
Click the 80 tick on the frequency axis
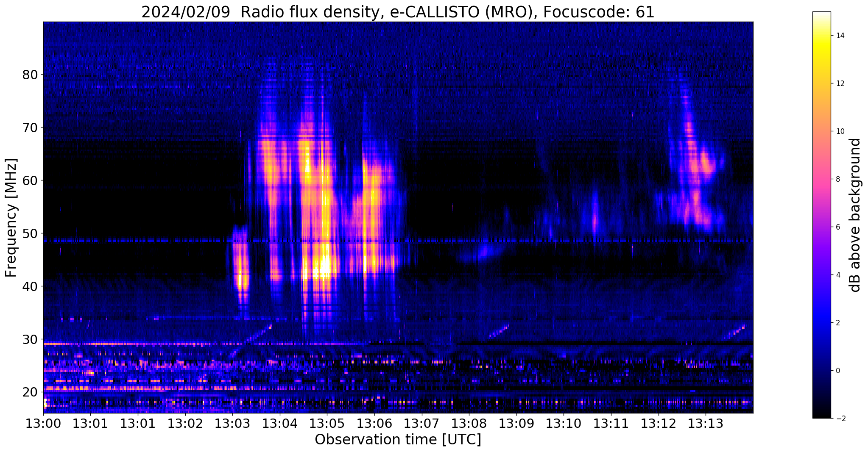pos(30,75)
